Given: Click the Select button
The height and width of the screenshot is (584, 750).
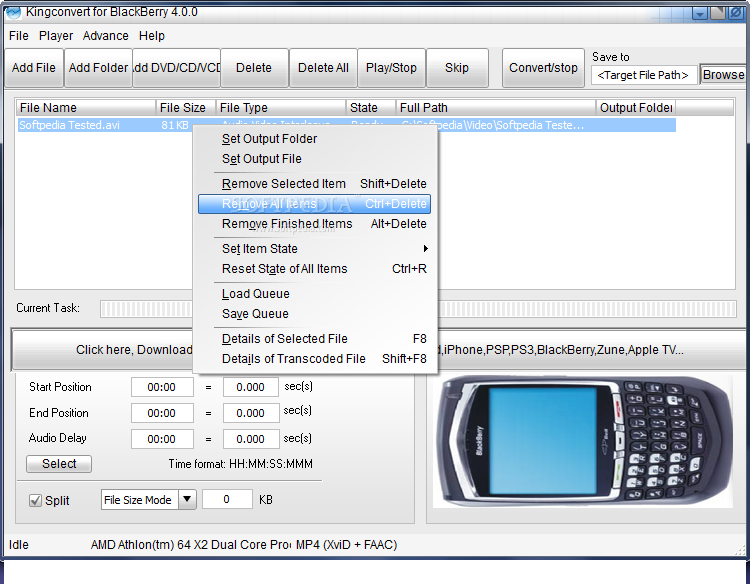Looking at the screenshot, I should tap(59, 464).
